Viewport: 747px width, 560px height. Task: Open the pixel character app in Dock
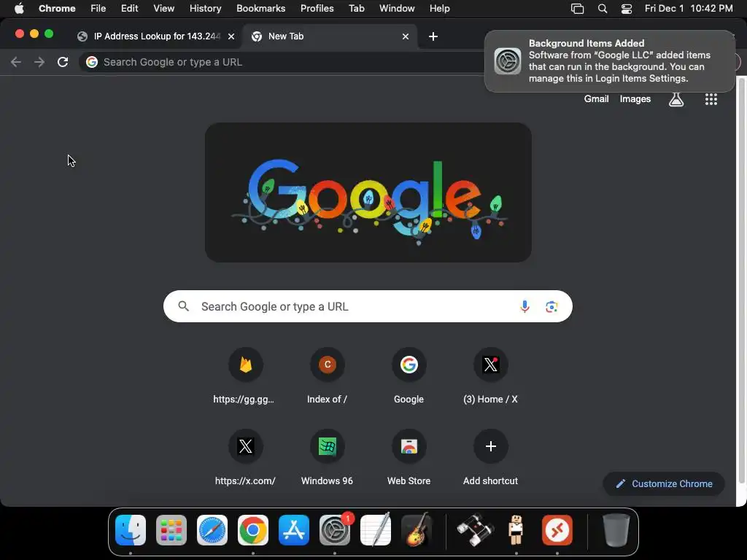(x=516, y=529)
